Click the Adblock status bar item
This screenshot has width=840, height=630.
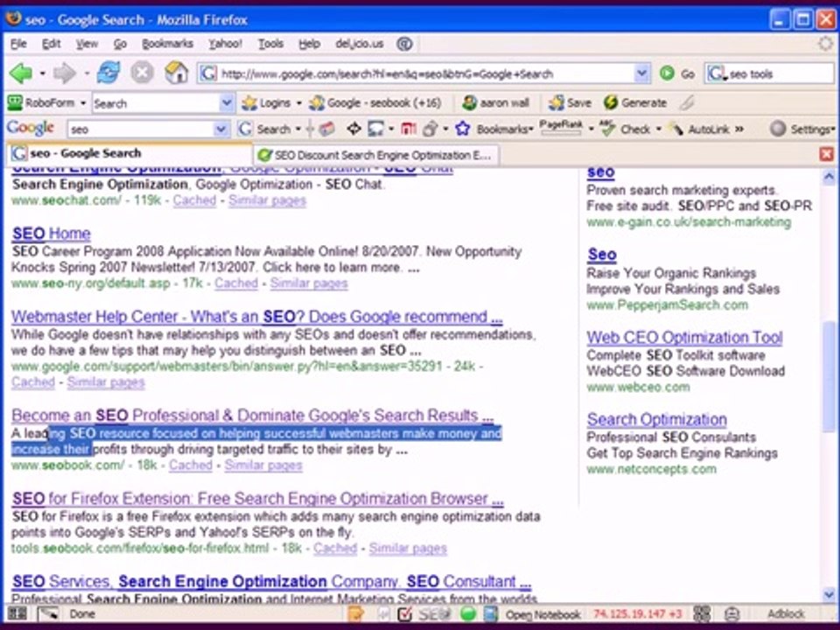click(786, 614)
